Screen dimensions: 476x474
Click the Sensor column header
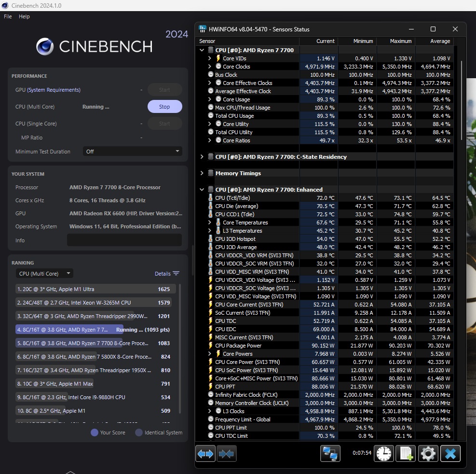pos(248,41)
